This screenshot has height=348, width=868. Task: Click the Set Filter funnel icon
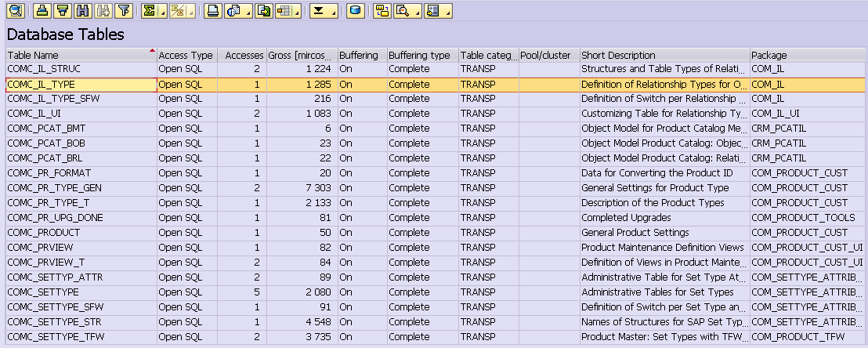pos(125,10)
